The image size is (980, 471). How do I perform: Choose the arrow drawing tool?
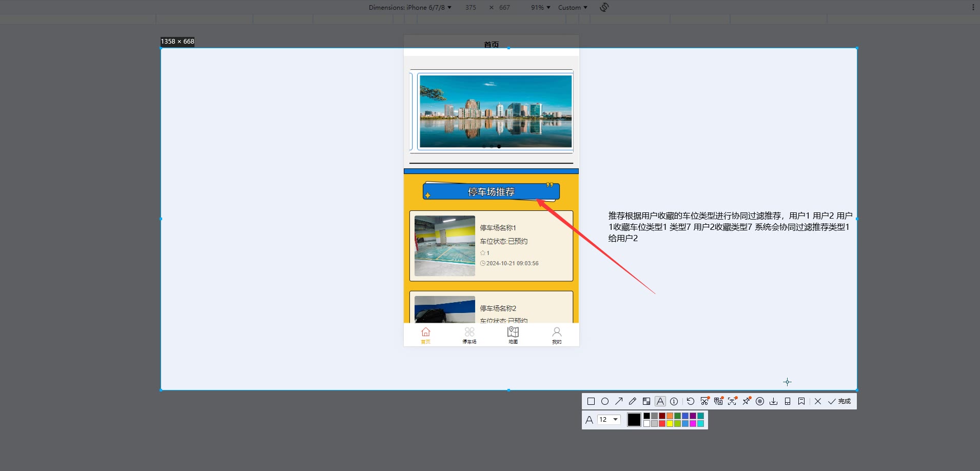click(619, 401)
